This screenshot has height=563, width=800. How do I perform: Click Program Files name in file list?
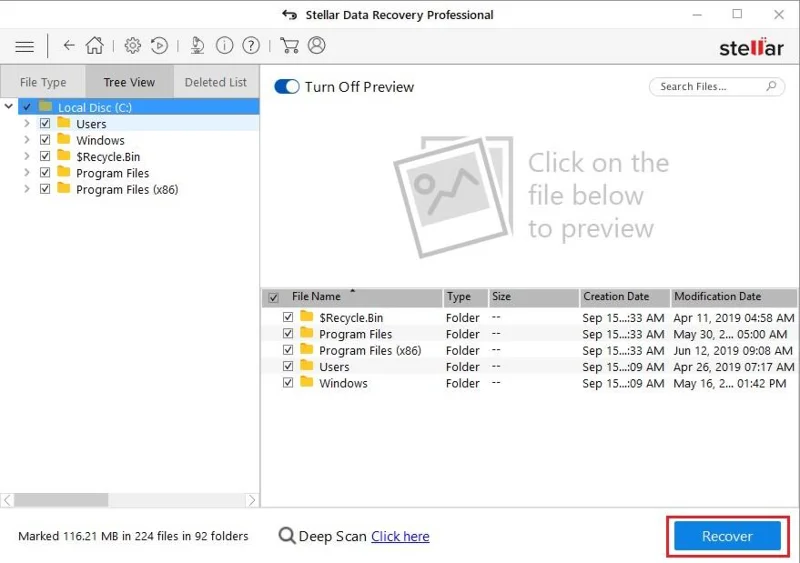[356, 334]
